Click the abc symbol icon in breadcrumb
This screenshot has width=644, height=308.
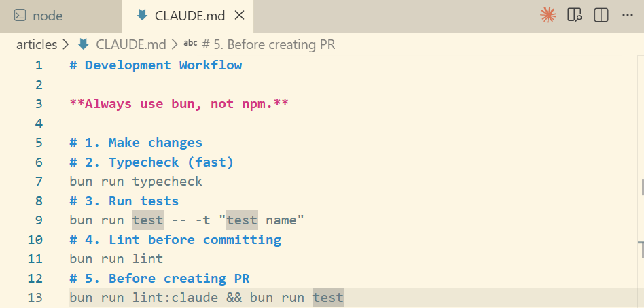190,44
